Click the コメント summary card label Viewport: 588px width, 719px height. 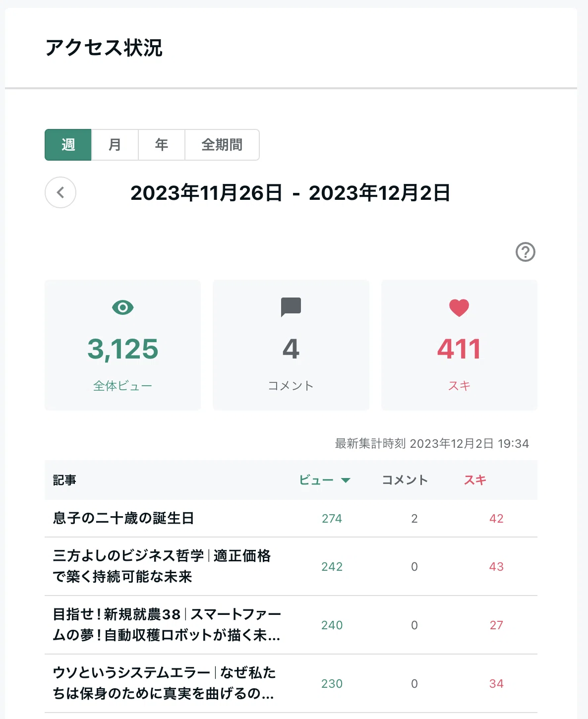coord(291,386)
